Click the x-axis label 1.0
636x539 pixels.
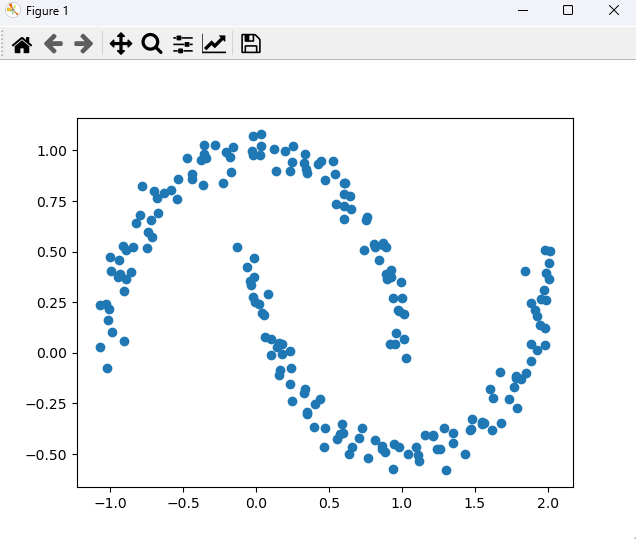pos(402,503)
